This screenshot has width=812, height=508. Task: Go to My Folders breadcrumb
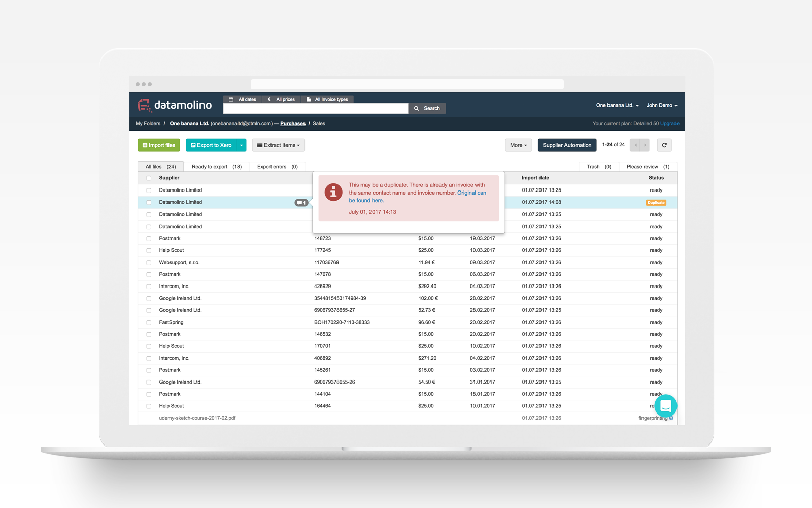[148, 123]
